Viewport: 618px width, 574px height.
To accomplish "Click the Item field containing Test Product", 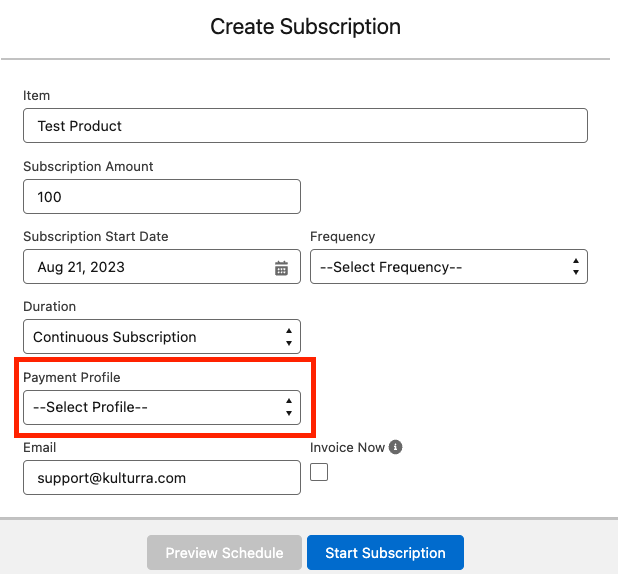I will tap(305, 126).
